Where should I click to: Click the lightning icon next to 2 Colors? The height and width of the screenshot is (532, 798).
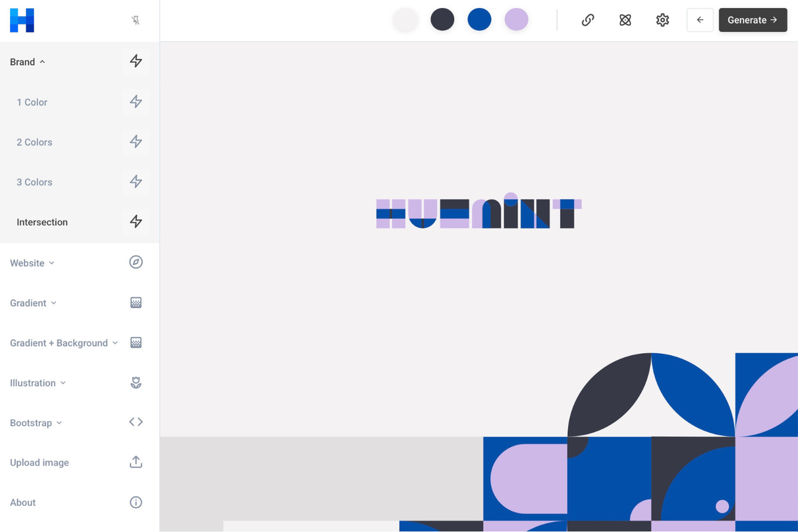[x=136, y=142]
